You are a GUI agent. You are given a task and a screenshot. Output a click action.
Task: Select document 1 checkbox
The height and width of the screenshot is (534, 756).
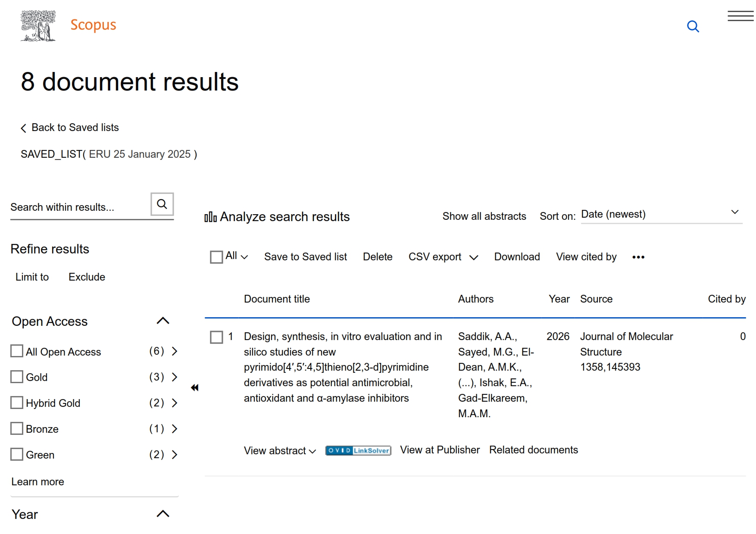216,337
